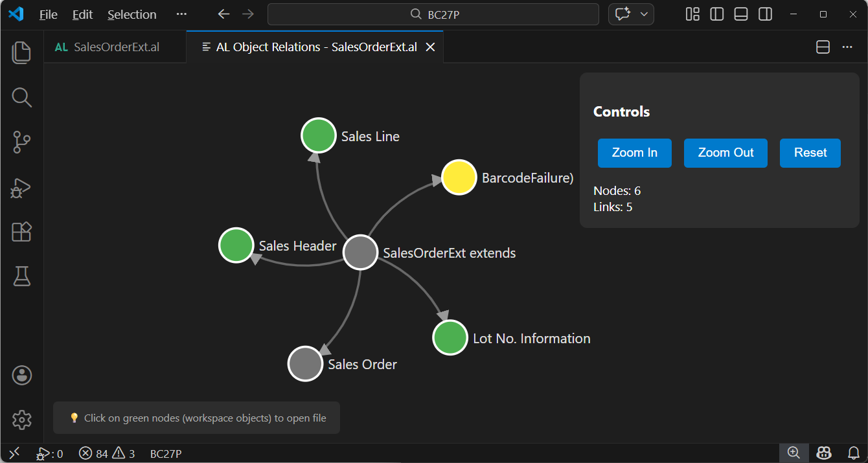Open the notifications bell in the status bar
The height and width of the screenshot is (463, 868).
click(854, 453)
